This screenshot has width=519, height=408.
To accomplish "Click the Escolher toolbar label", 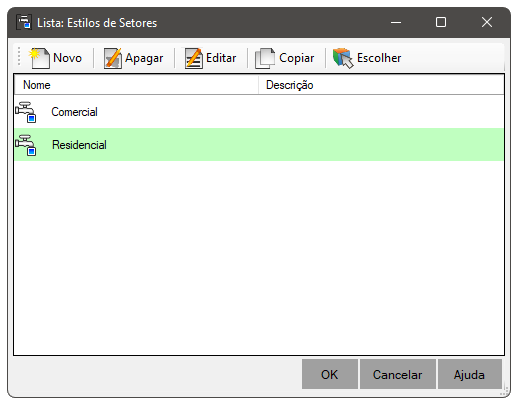I will (x=379, y=58).
